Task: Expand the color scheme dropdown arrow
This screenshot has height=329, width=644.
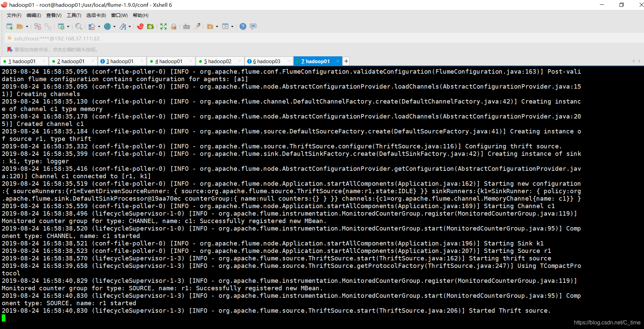Action: click(x=99, y=26)
